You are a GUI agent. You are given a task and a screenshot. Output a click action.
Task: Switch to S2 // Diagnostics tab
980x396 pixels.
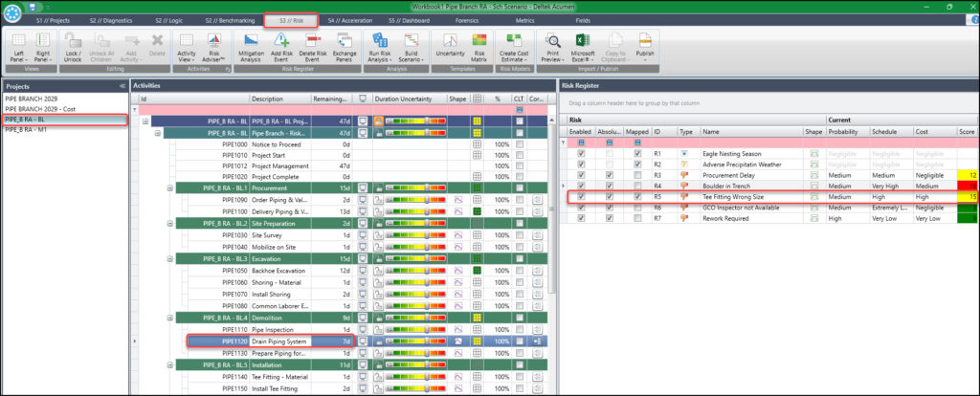pyautogui.click(x=110, y=21)
